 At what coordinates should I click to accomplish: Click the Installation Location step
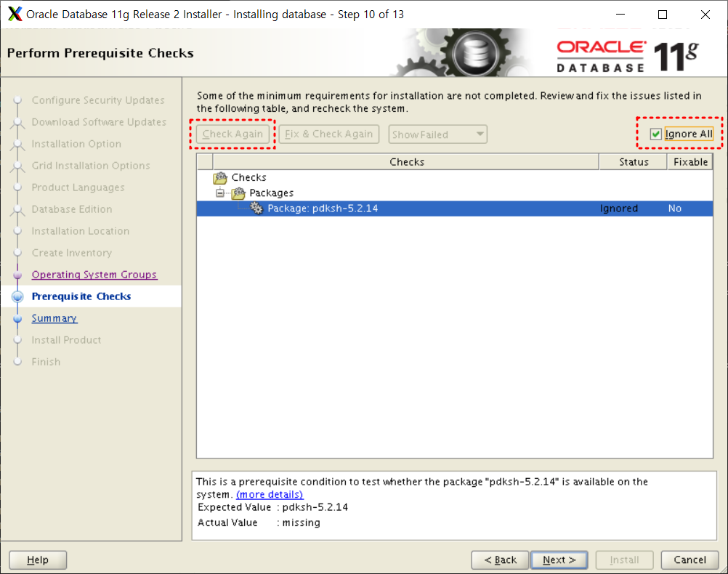click(81, 231)
